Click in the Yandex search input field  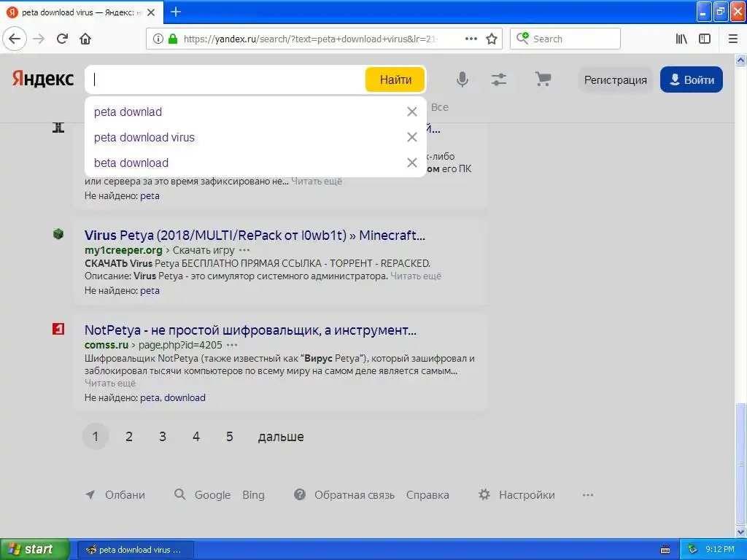225,79
